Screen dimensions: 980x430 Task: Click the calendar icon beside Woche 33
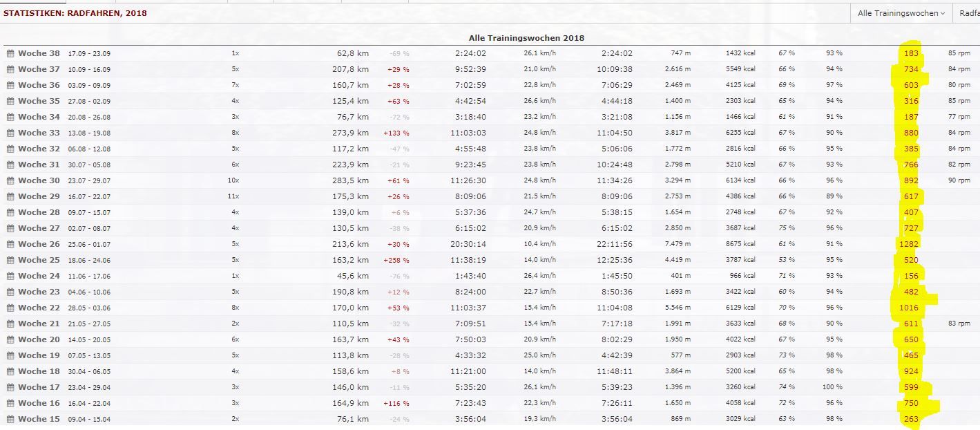coord(10,133)
